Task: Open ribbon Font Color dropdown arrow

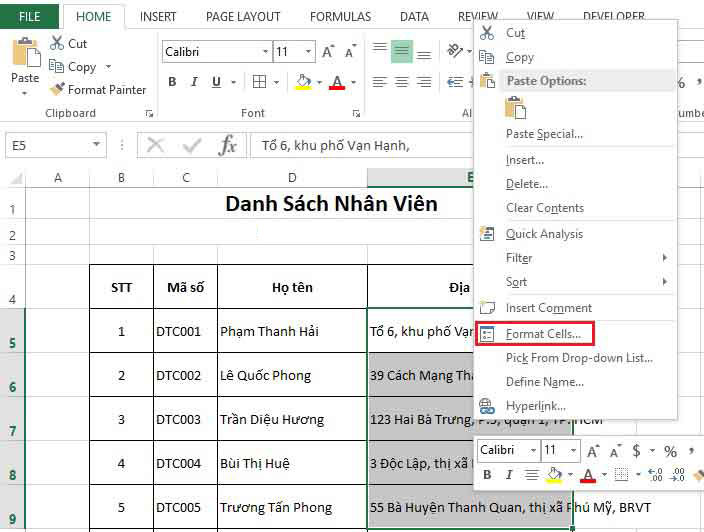Action: pos(354,82)
